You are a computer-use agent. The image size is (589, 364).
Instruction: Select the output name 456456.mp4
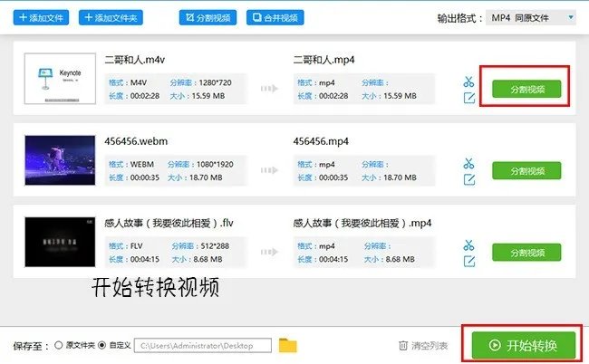pyautogui.click(x=321, y=141)
